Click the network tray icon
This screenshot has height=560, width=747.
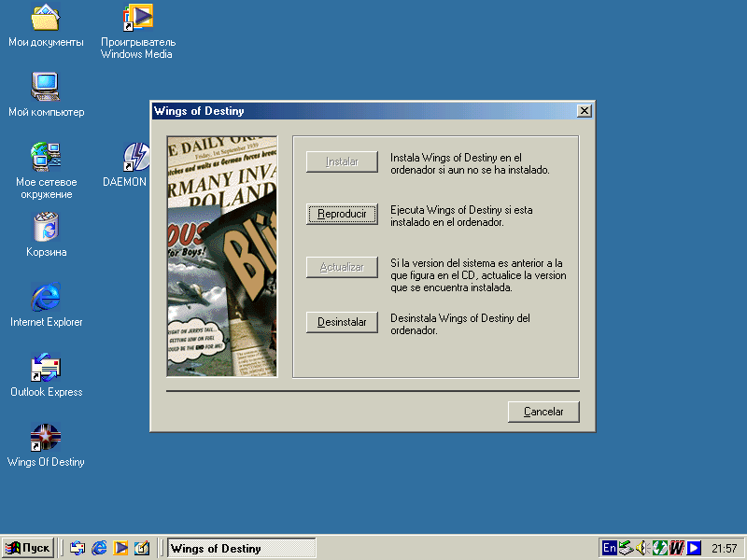[x=626, y=548]
